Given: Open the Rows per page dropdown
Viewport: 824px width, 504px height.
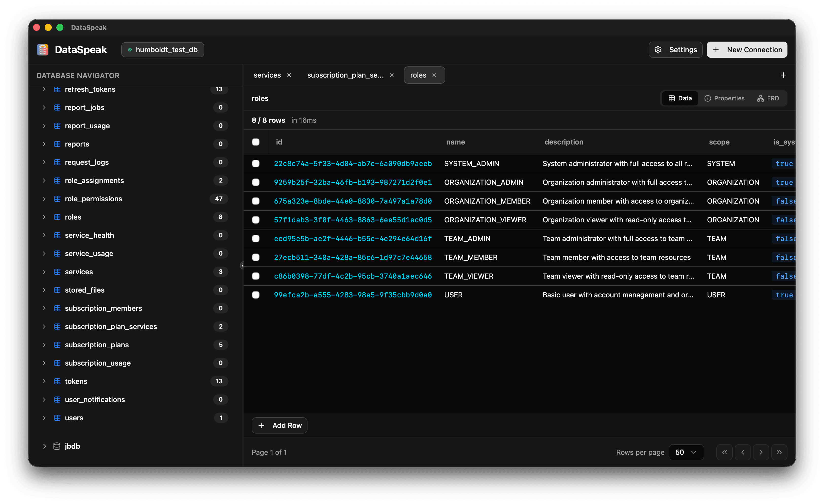Looking at the screenshot, I should click(686, 452).
